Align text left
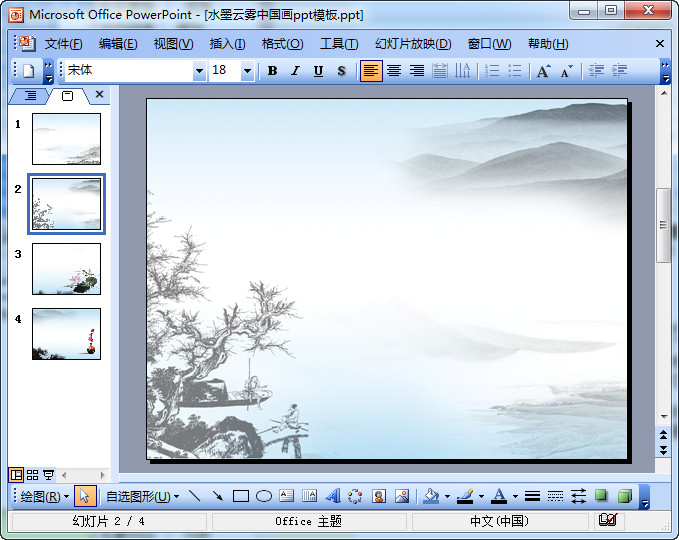 pos(371,71)
